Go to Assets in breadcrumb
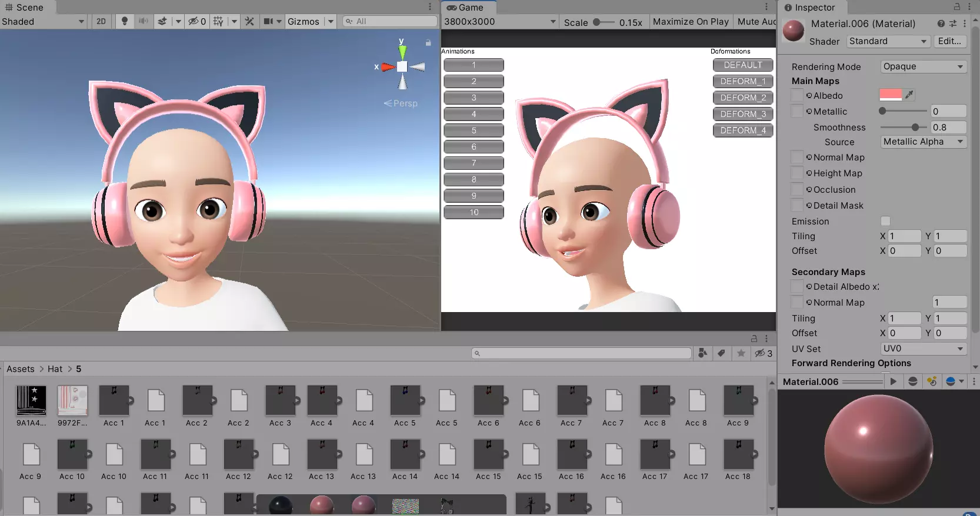 (x=21, y=368)
